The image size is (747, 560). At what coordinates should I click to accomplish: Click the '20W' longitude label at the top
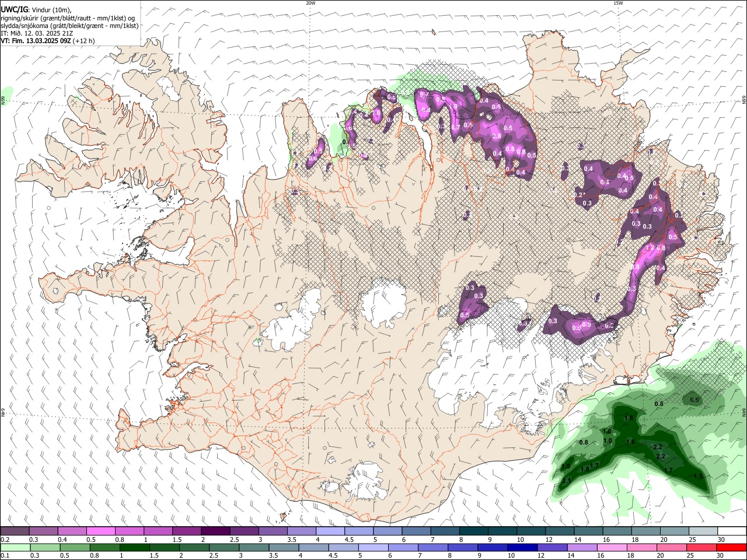310,3
